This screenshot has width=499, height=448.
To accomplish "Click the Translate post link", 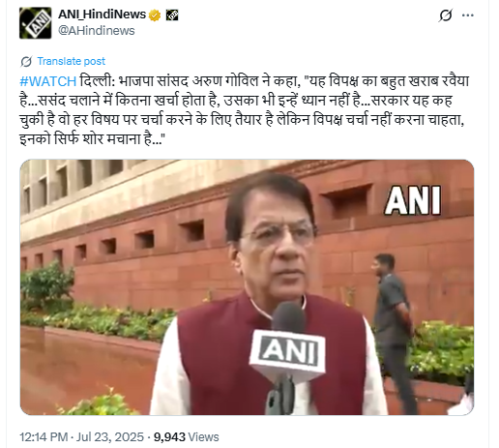I will tap(72, 61).
